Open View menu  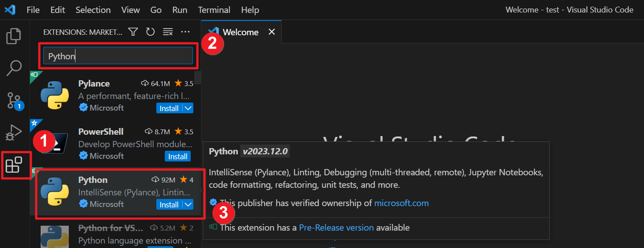point(130,10)
